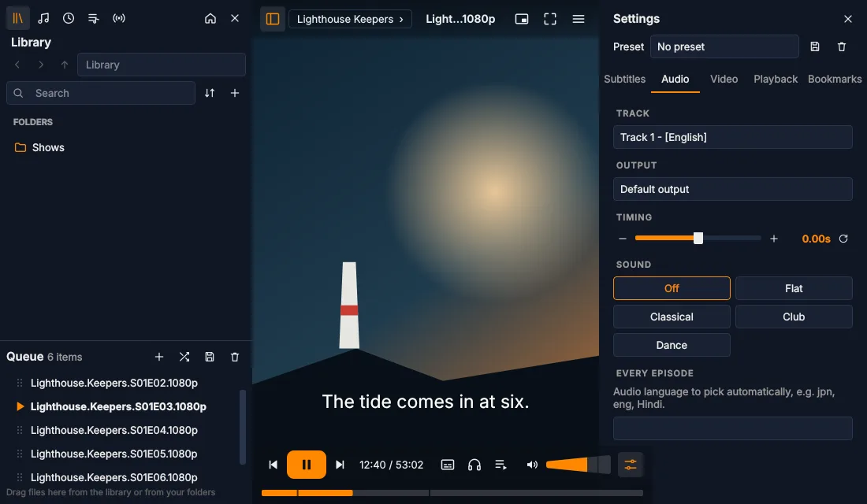Switch to the Playback tab
The width and height of the screenshot is (867, 504).
tap(776, 79)
